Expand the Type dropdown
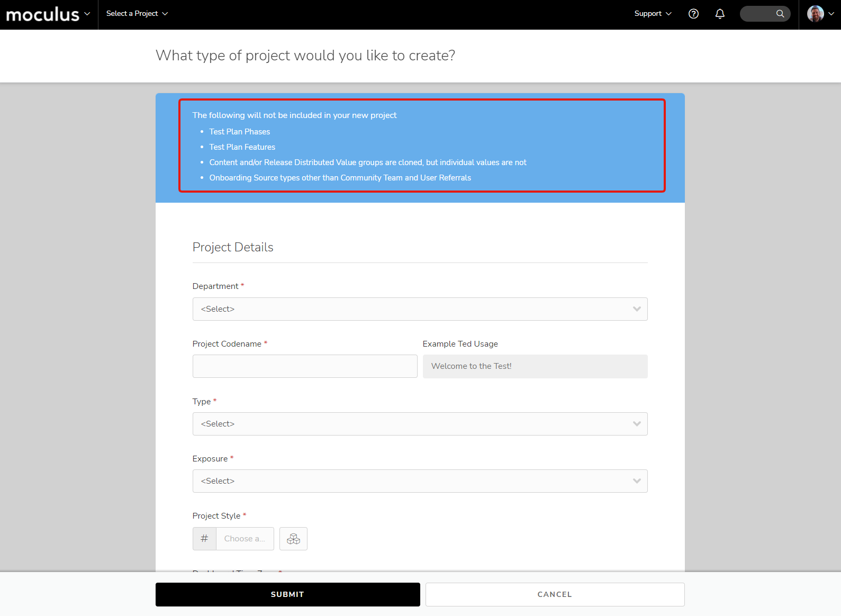841x616 pixels. click(420, 424)
